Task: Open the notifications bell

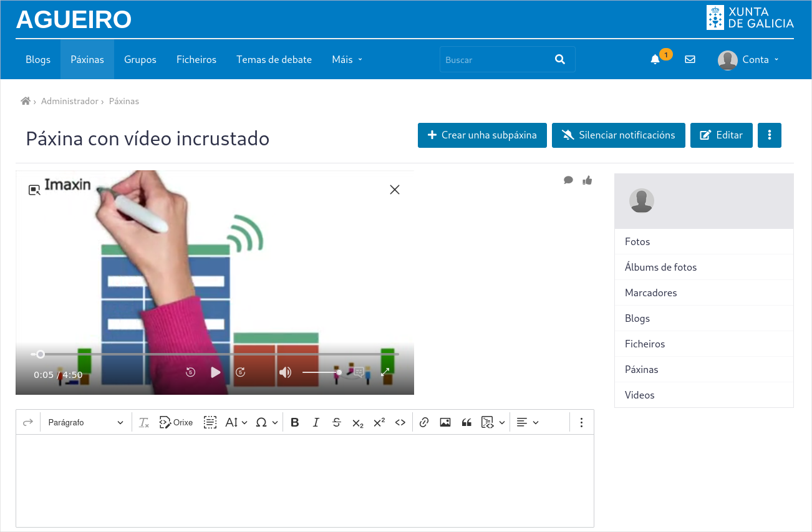Action: (655, 60)
